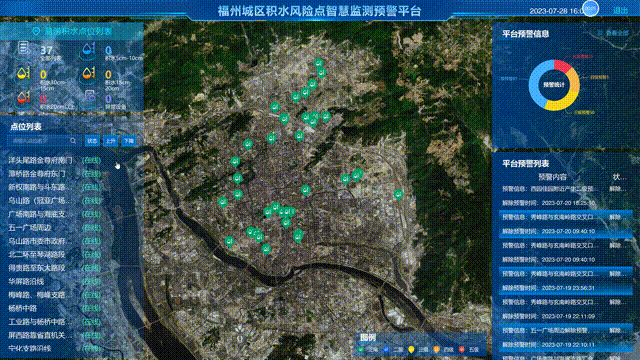Click 退出 to log out
This screenshot has height=360, width=640.
coord(621,11)
